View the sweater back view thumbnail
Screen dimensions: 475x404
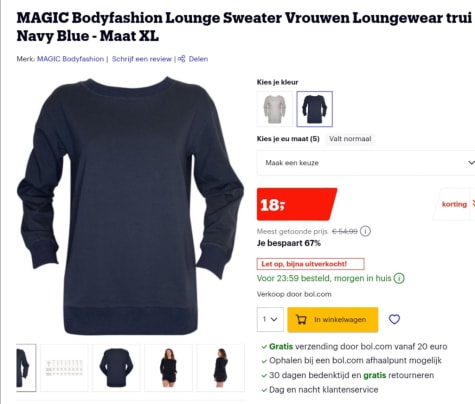116,368
